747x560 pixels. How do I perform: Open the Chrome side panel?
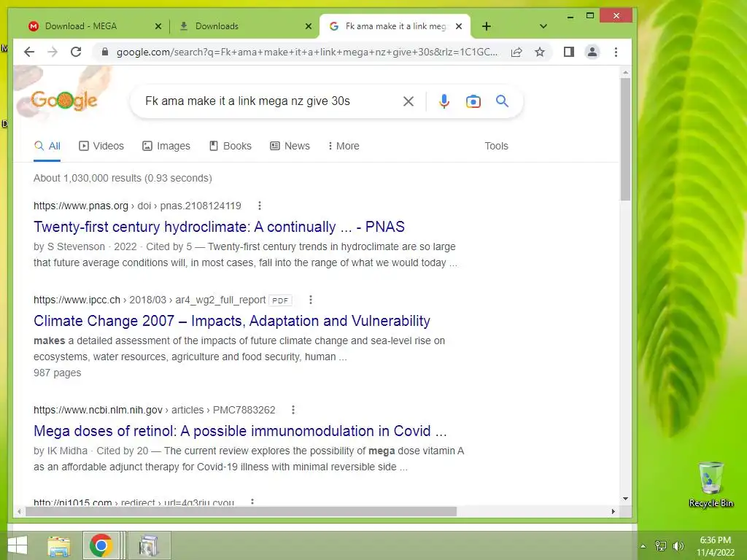click(569, 52)
